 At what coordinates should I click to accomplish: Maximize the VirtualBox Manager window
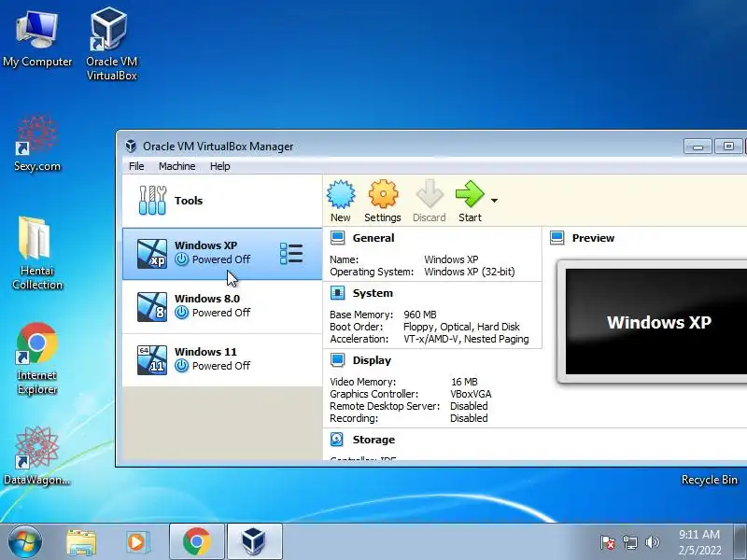click(x=728, y=147)
